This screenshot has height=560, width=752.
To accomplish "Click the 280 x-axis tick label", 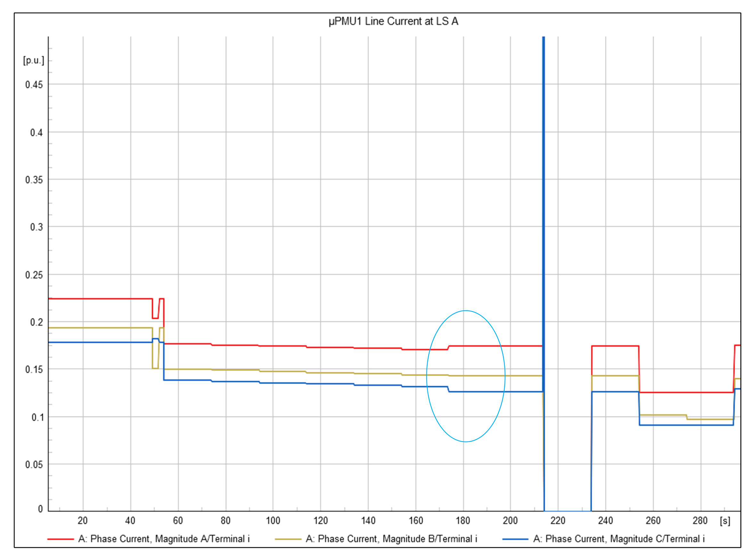I will pos(700,521).
